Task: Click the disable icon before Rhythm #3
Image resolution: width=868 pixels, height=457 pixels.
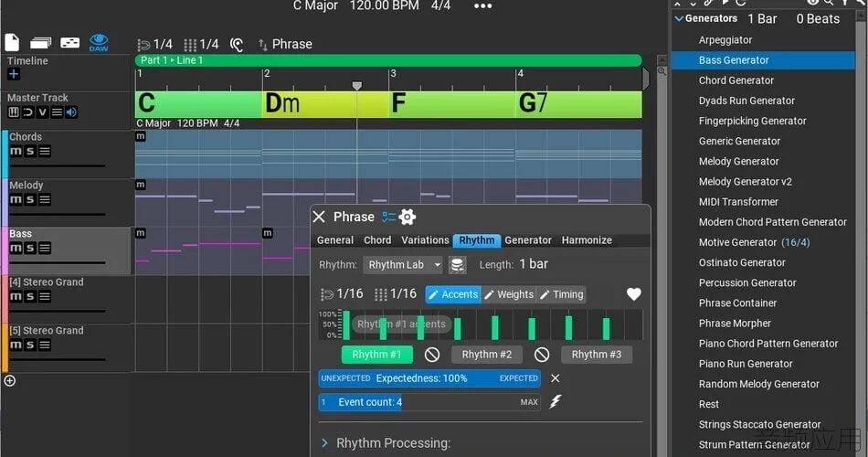Action: click(542, 355)
